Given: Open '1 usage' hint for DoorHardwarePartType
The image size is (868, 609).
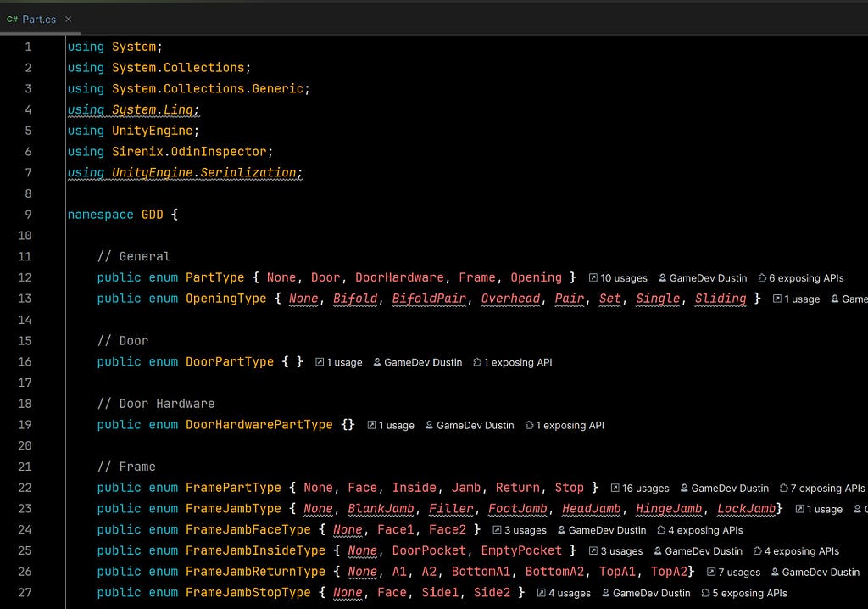Looking at the screenshot, I should (397, 426).
